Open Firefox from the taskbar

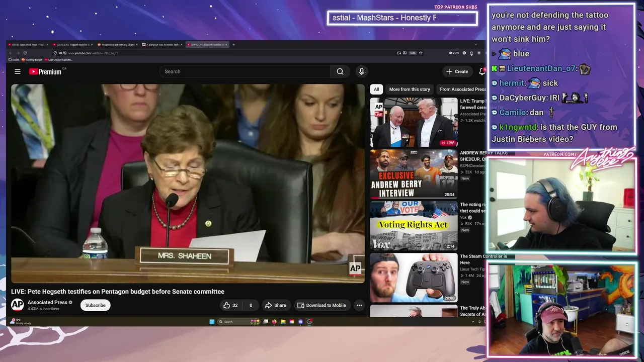coord(274,322)
